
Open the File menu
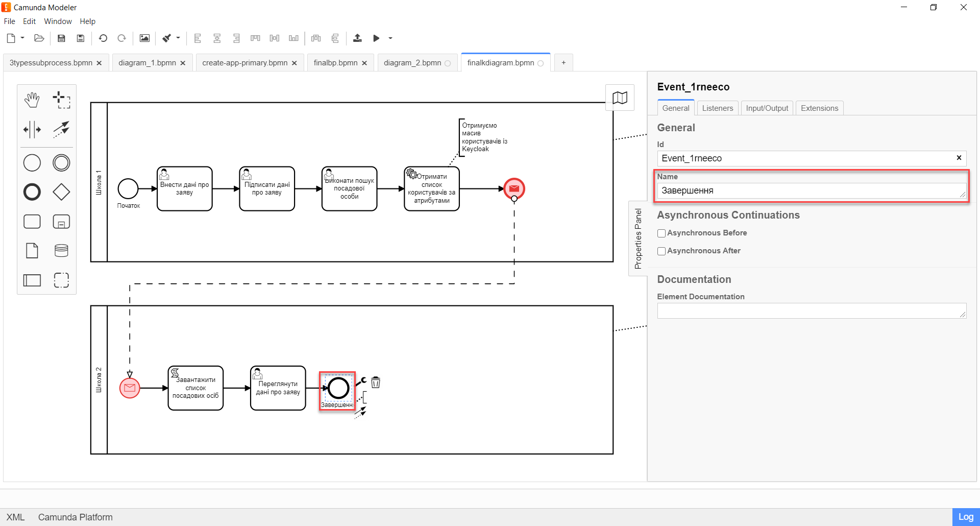(x=10, y=21)
